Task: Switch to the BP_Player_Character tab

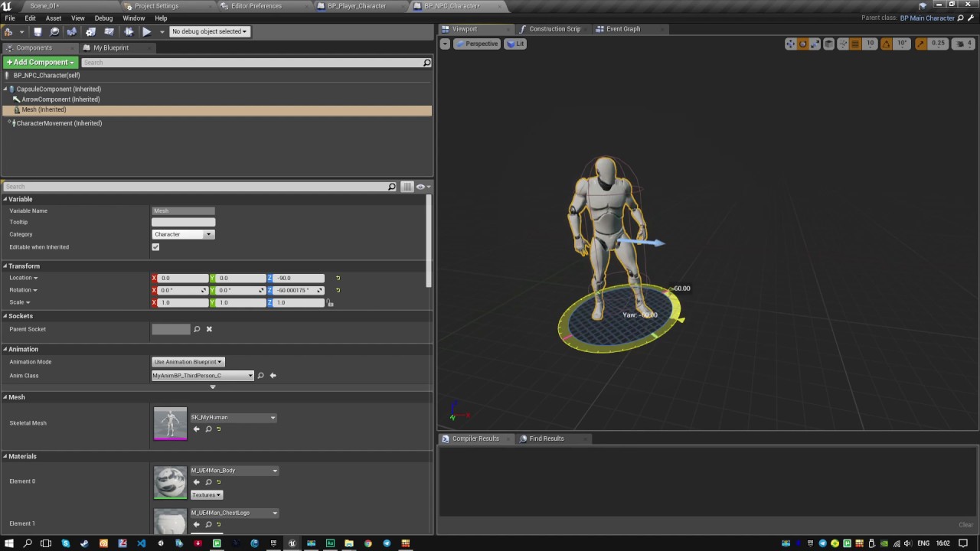Action: point(357,6)
